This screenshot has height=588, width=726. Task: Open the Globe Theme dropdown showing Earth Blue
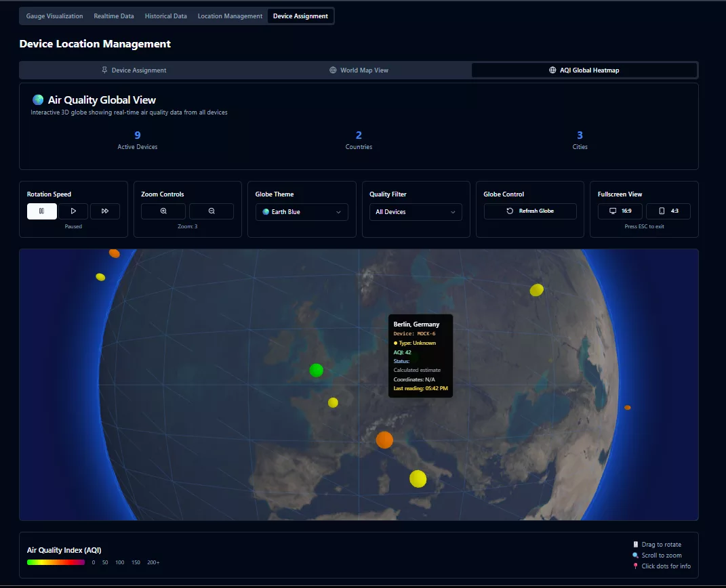[301, 212]
